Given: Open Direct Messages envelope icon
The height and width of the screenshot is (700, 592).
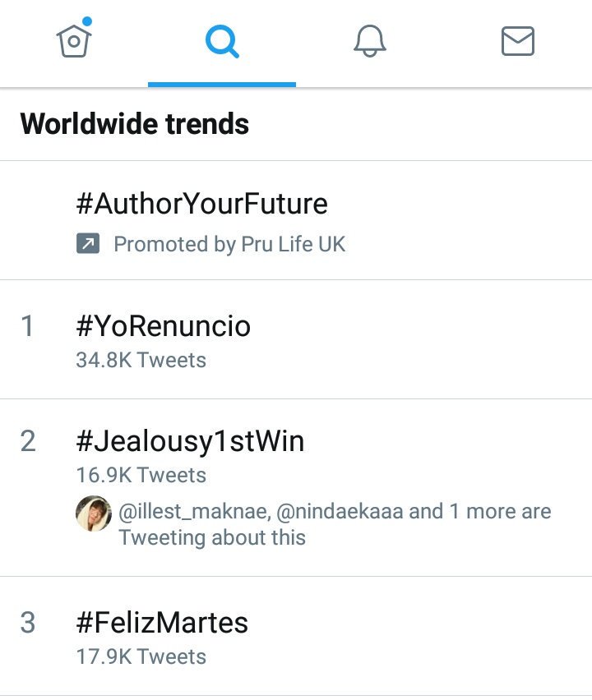Looking at the screenshot, I should (517, 40).
